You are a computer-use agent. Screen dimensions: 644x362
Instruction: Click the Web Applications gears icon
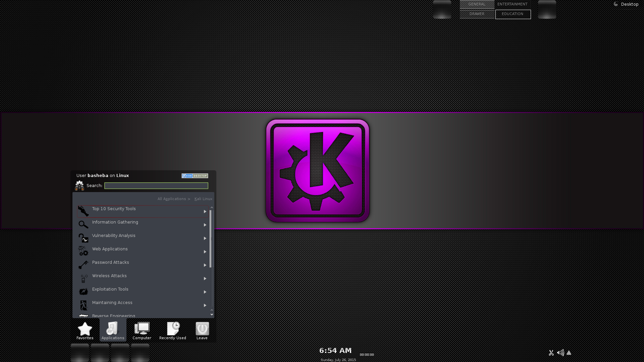click(83, 251)
